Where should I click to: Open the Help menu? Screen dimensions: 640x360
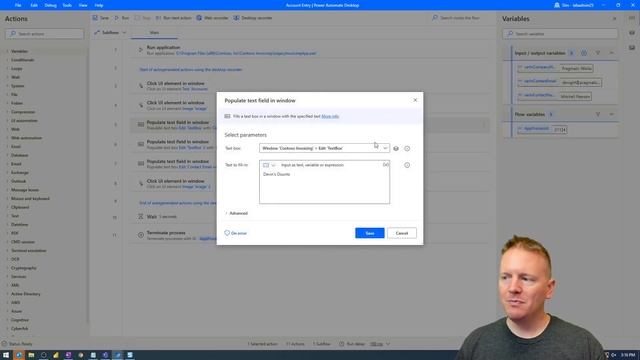point(99,5)
